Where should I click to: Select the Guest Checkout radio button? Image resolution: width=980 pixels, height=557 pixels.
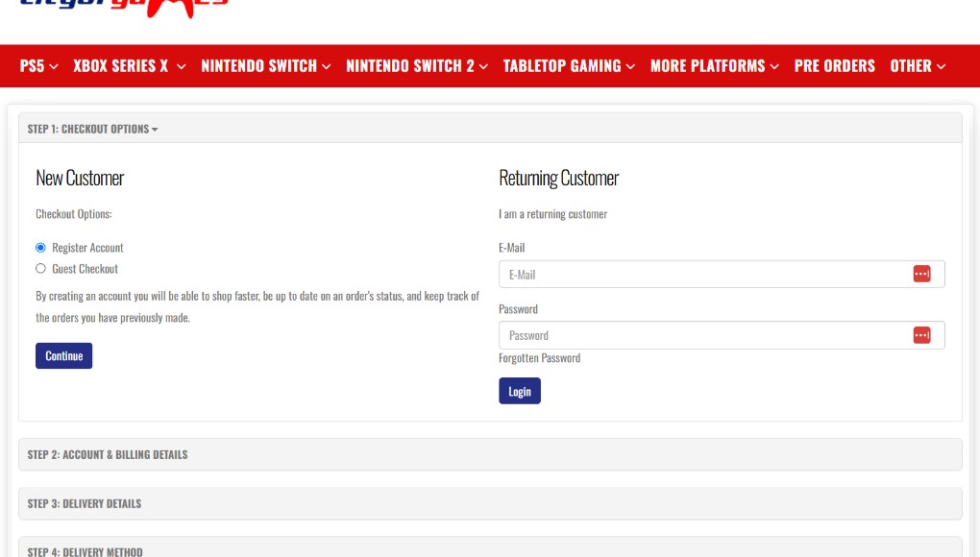coord(40,269)
